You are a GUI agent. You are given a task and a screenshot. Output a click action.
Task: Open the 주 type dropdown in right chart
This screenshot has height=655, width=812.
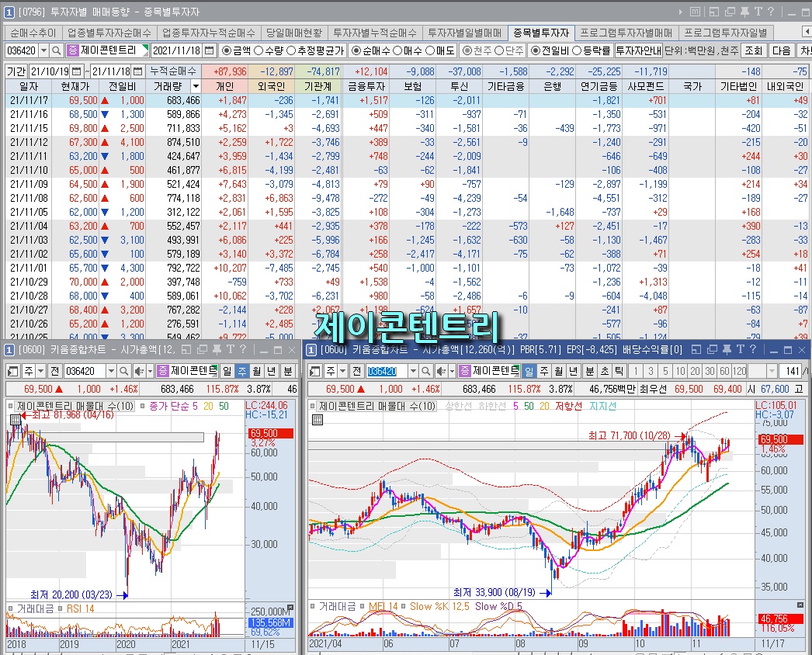coord(342,371)
